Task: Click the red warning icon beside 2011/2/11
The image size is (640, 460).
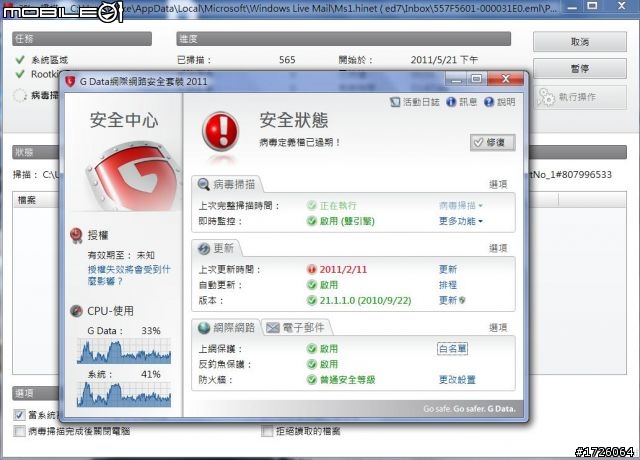Action: tap(312, 269)
